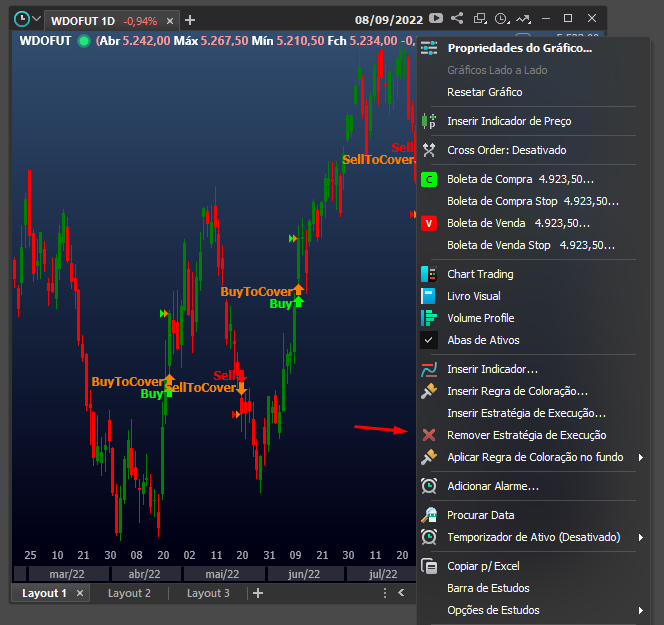Click the jun/22 month marker on timeline
Image resolution: width=664 pixels, height=625 pixels.
(304, 574)
